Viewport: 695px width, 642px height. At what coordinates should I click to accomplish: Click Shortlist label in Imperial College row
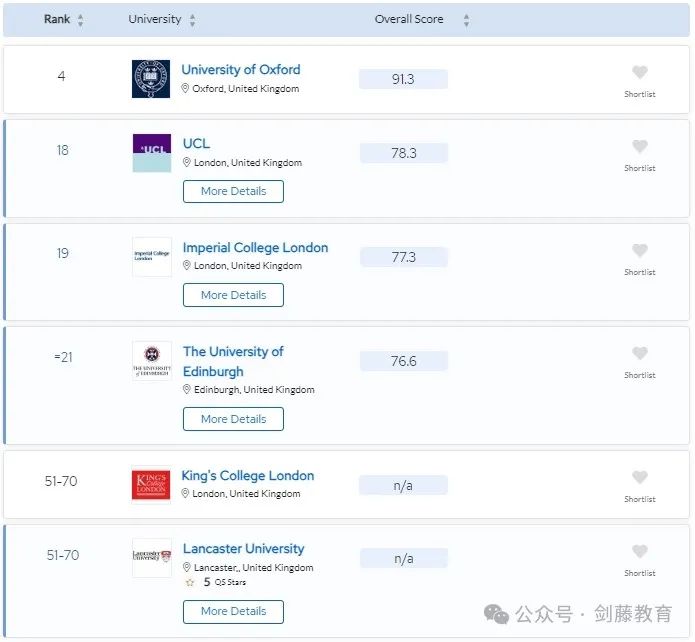(x=640, y=272)
